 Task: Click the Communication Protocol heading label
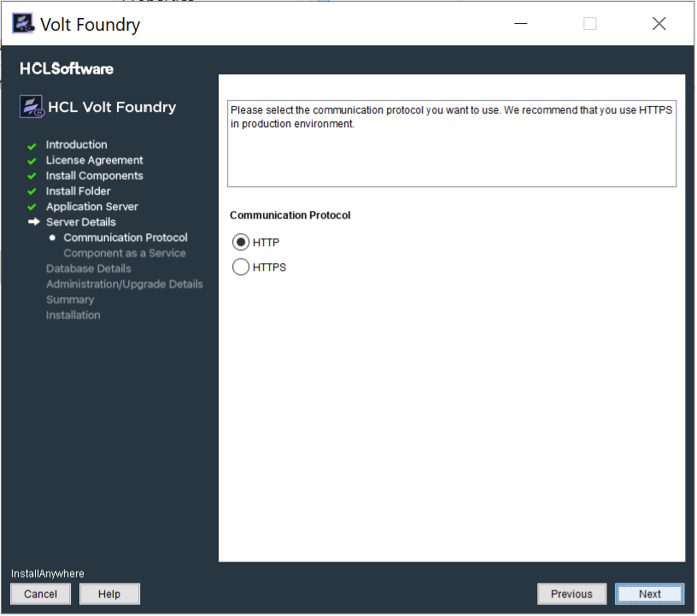290,215
